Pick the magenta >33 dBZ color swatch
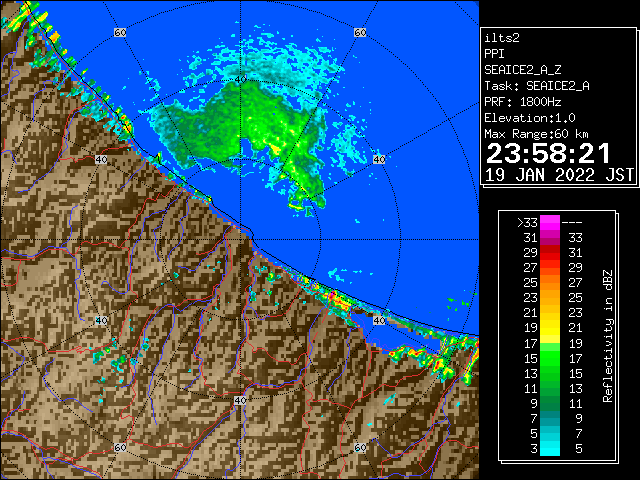Viewport: 640px width, 480px height. tap(550, 222)
